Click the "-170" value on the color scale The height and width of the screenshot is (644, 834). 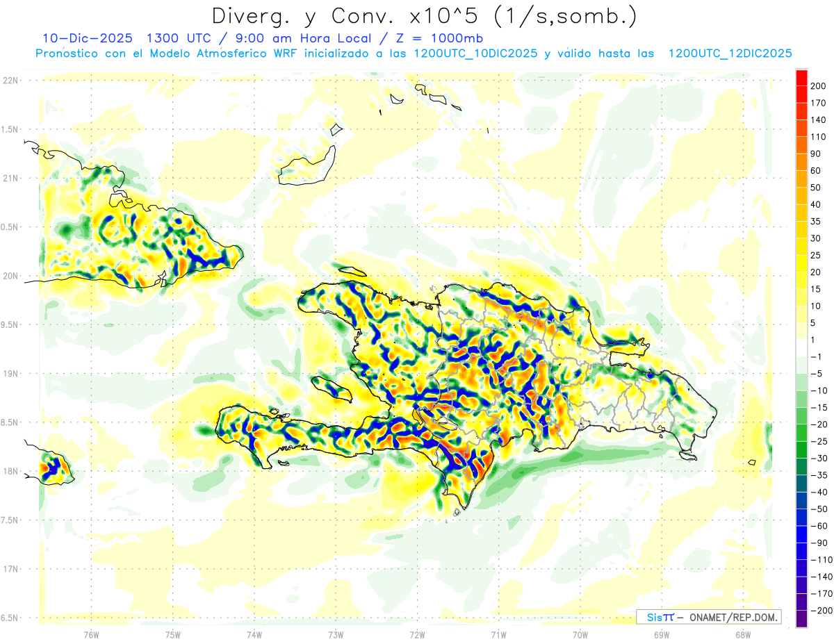click(x=821, y=594)
